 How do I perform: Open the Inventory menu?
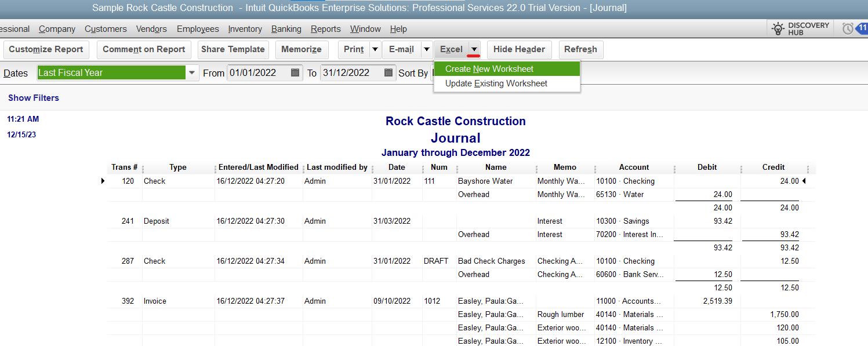(245, 29)
